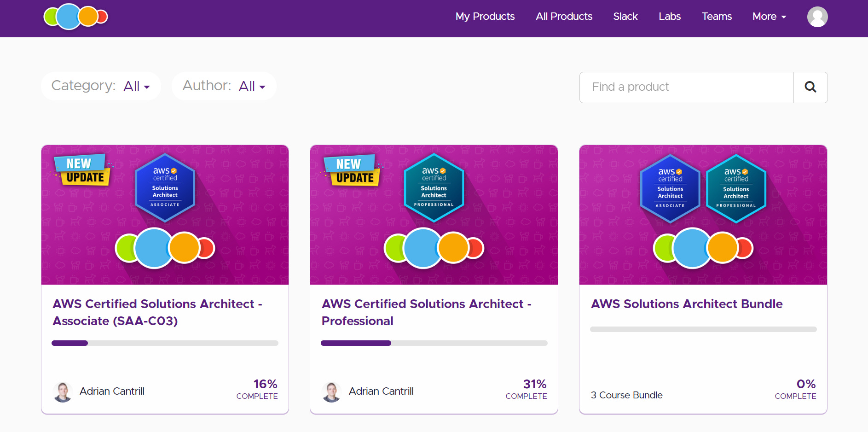Click the 0% COMPLETE text

(795, 389)
